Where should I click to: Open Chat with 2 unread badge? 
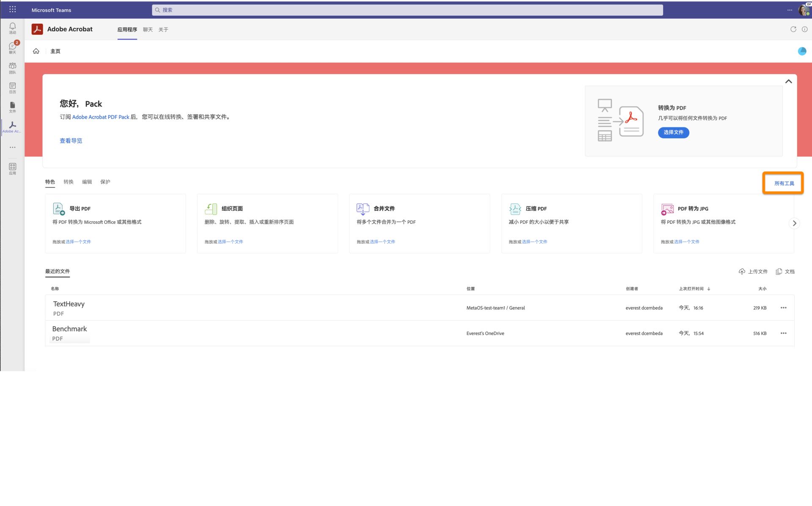[13, 48]
